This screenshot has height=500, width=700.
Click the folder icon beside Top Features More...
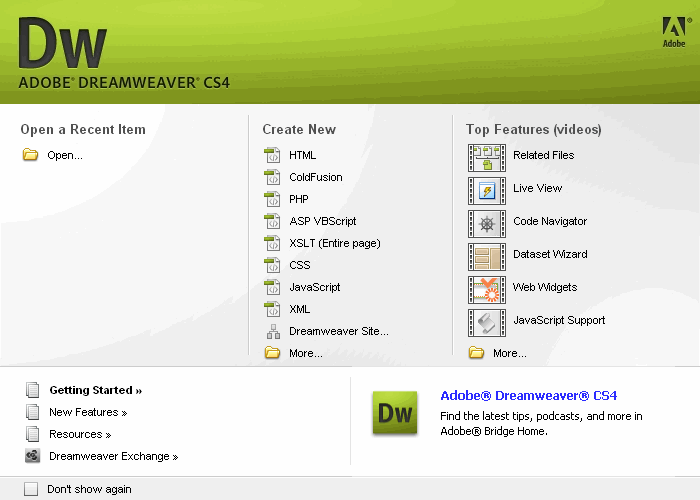point(476,353)
